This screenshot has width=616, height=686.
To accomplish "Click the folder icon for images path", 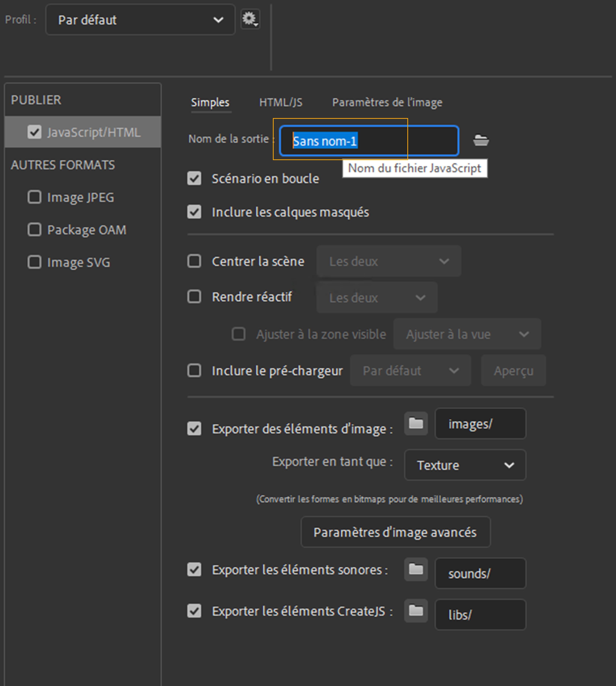I will pyautogui.click(x=416, y=423).
